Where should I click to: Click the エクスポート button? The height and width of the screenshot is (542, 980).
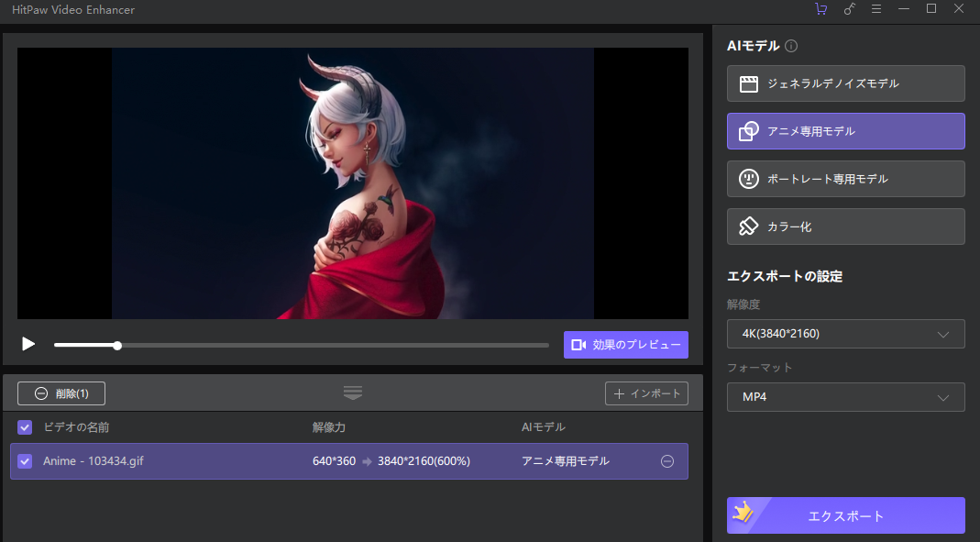845,515
